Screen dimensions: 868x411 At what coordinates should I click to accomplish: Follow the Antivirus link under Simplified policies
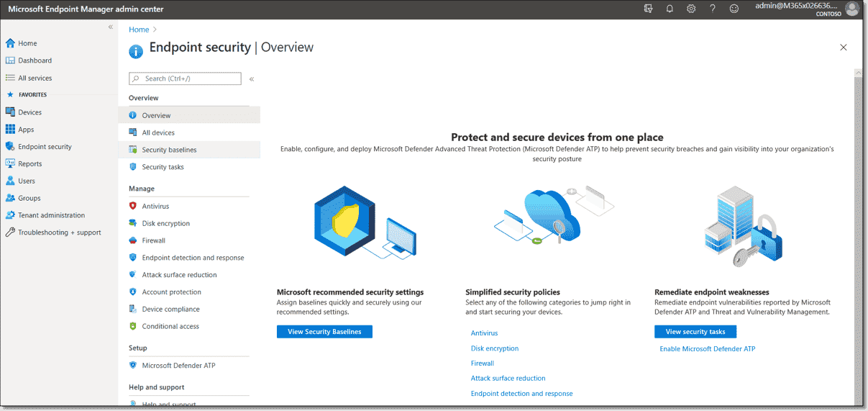[x=484, y=333]
